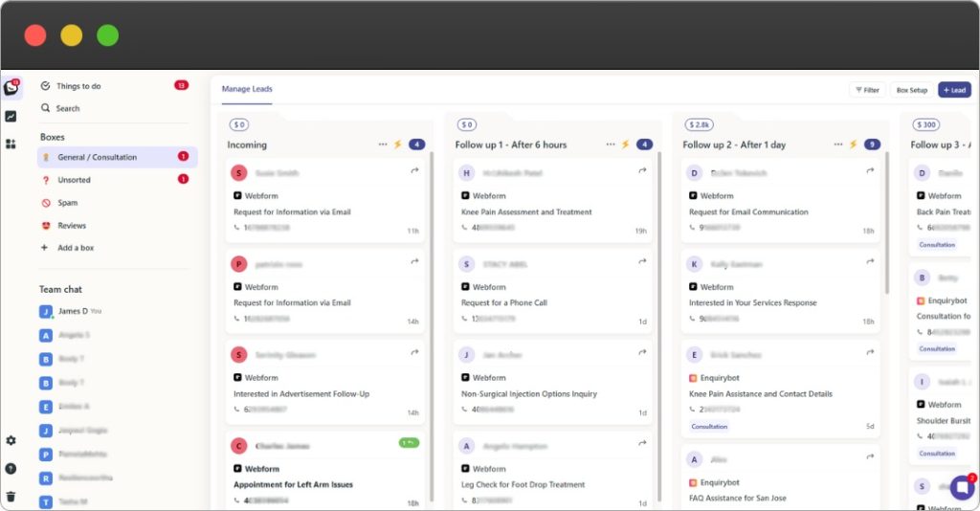
Task: Click forward arrow on first Incoming lead card
Action: 414,170
